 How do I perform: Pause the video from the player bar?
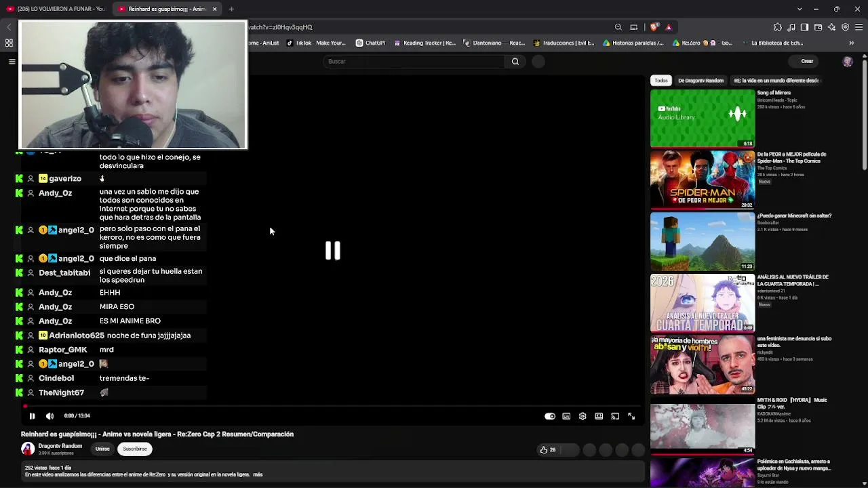click(x=32, y=416)
